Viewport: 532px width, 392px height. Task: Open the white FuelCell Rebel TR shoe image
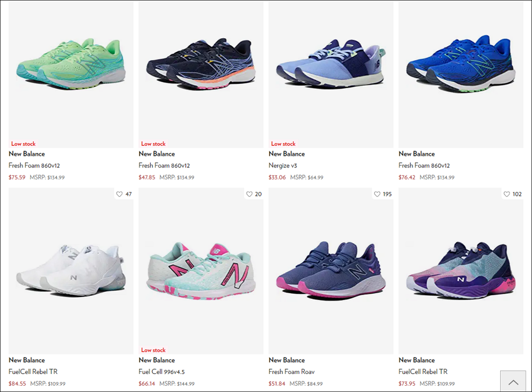pos(71,271)
